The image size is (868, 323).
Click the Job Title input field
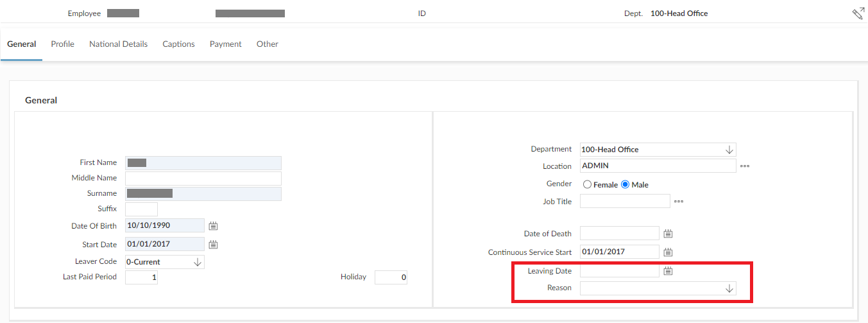[625, 201]
